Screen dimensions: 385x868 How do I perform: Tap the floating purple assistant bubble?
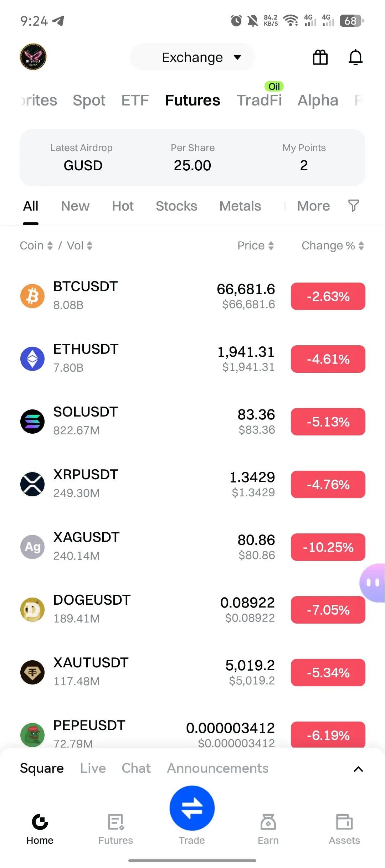[373, 583]
